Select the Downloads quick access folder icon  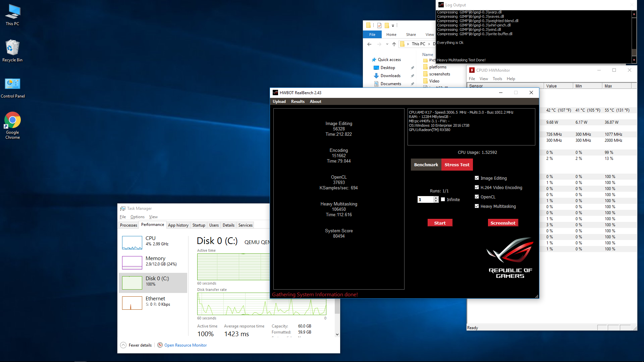click(376, 76)
